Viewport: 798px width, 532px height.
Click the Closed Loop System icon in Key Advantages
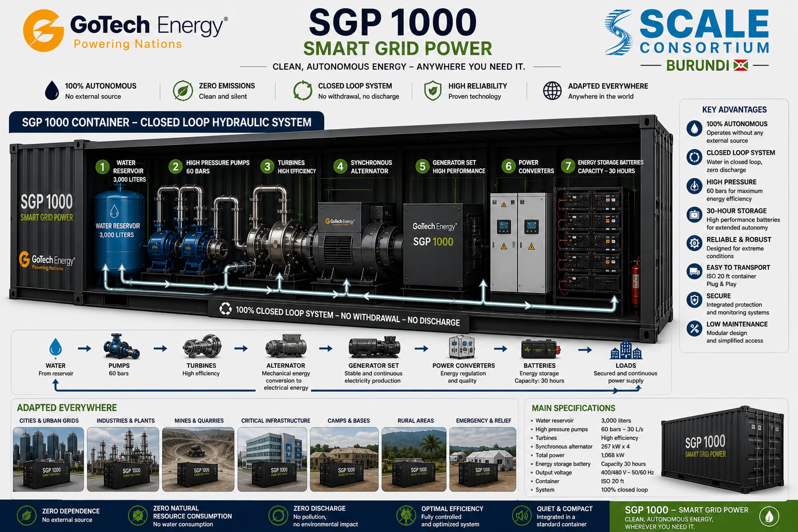click(x=694, y=157)
